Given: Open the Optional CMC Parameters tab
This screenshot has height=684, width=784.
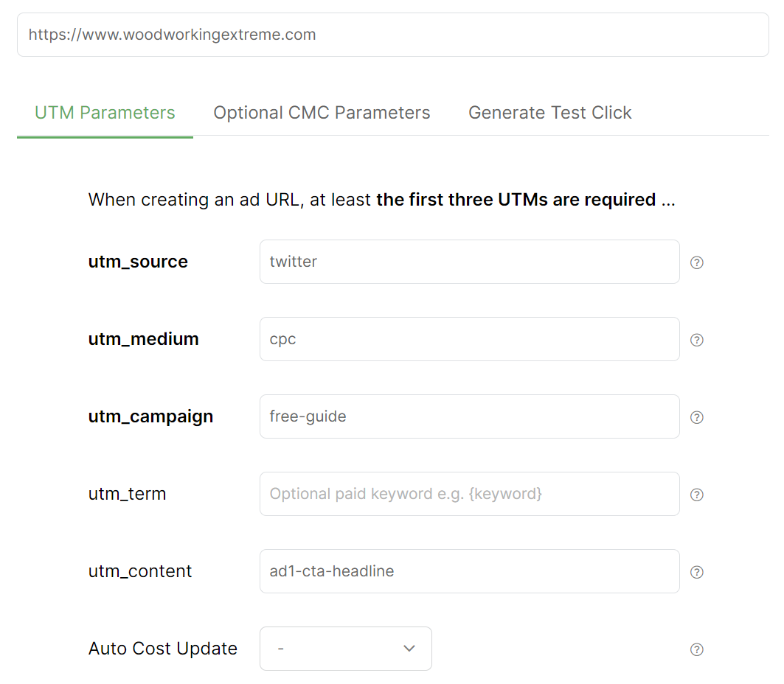Looking at the screenshot, I should (322, 113).
